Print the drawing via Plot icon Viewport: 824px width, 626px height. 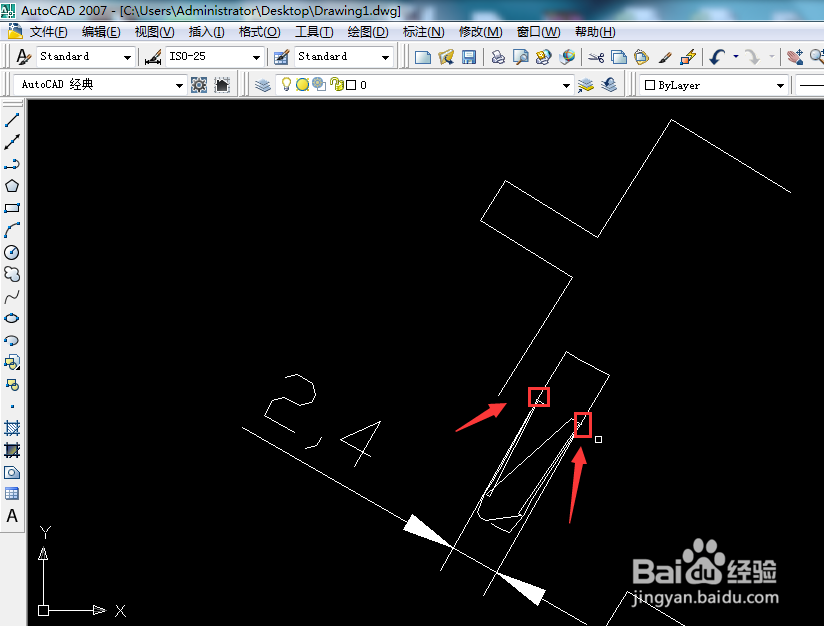[x=498, y=57]
